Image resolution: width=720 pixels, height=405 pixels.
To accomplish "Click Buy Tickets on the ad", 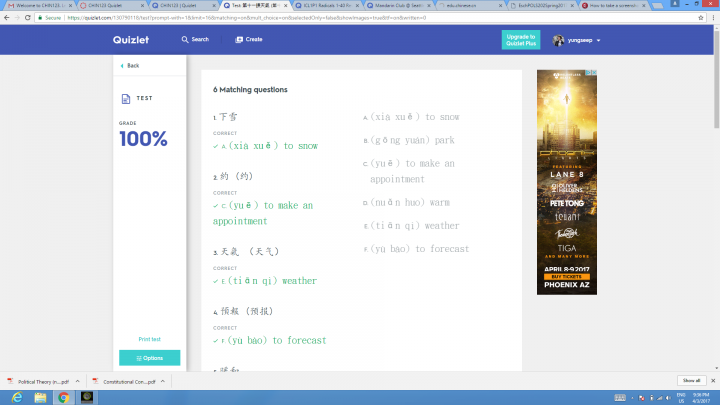I will pyautogui.click(x=567, y=277).
